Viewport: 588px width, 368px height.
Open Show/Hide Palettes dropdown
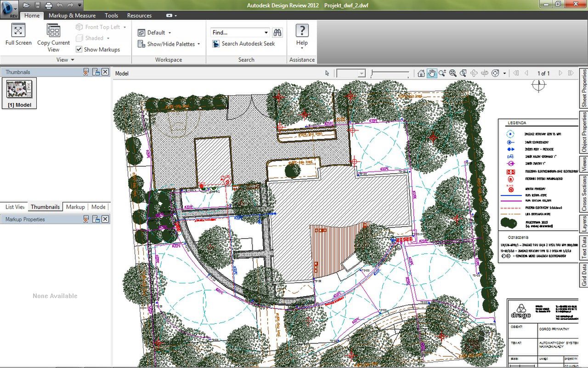pos(169,44)
